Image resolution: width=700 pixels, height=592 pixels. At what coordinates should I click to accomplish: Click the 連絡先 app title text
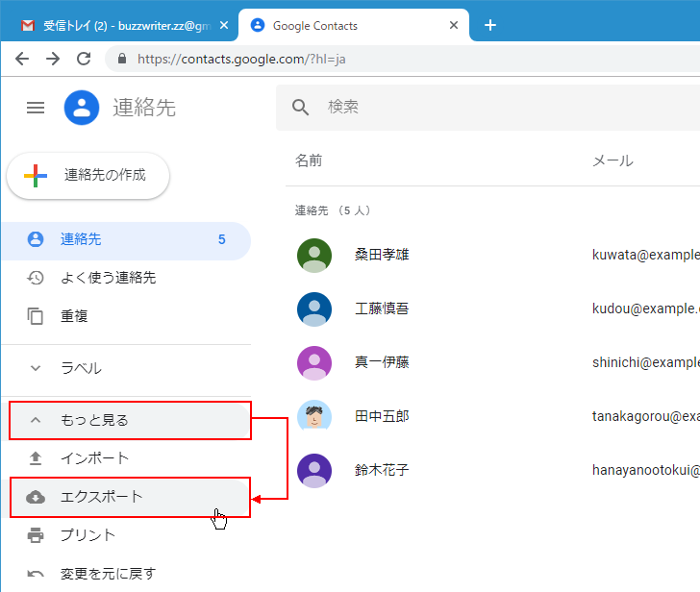point(144,108)
